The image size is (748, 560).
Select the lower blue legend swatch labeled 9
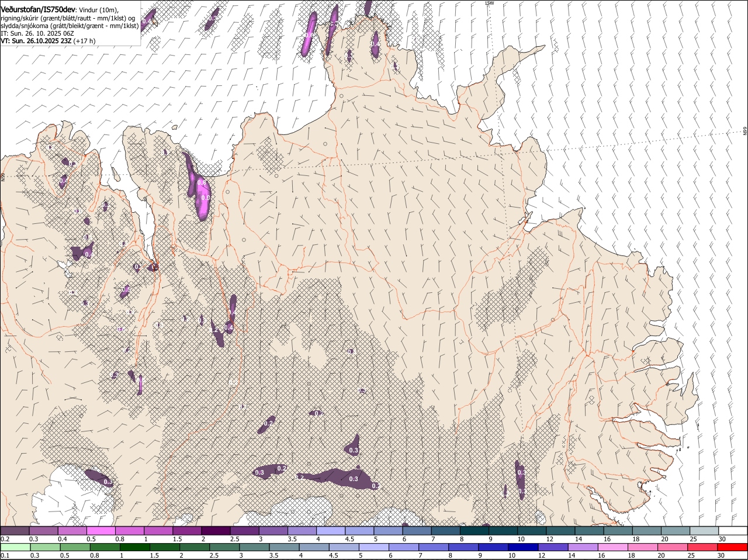click(493, 548)
